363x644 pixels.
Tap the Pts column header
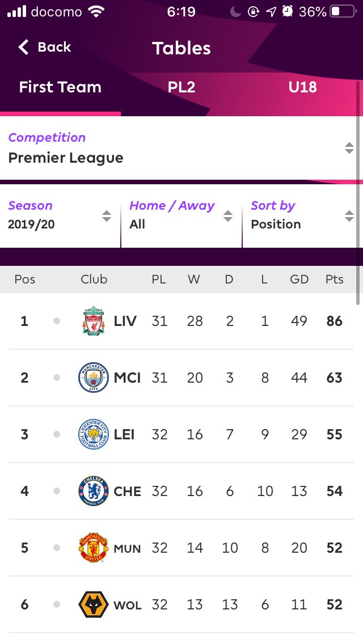pyautogui.click(x=334, y=279)
